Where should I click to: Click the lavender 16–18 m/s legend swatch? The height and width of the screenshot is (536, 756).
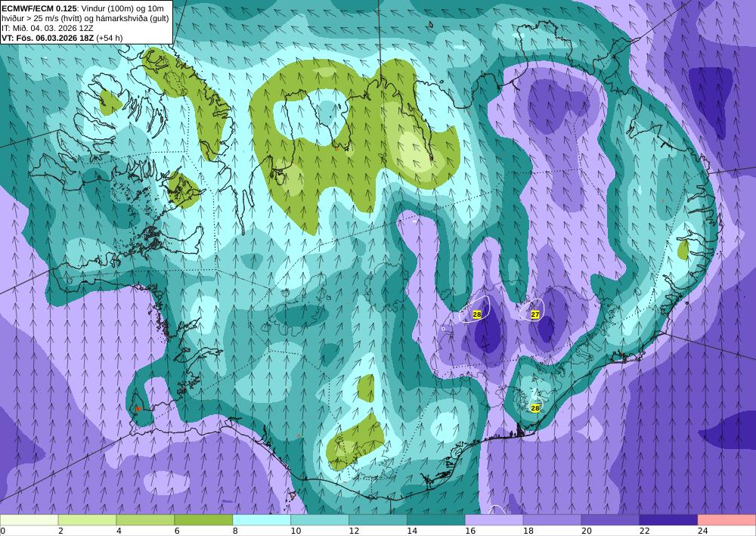pyautogui.click(x=494, y=519)
